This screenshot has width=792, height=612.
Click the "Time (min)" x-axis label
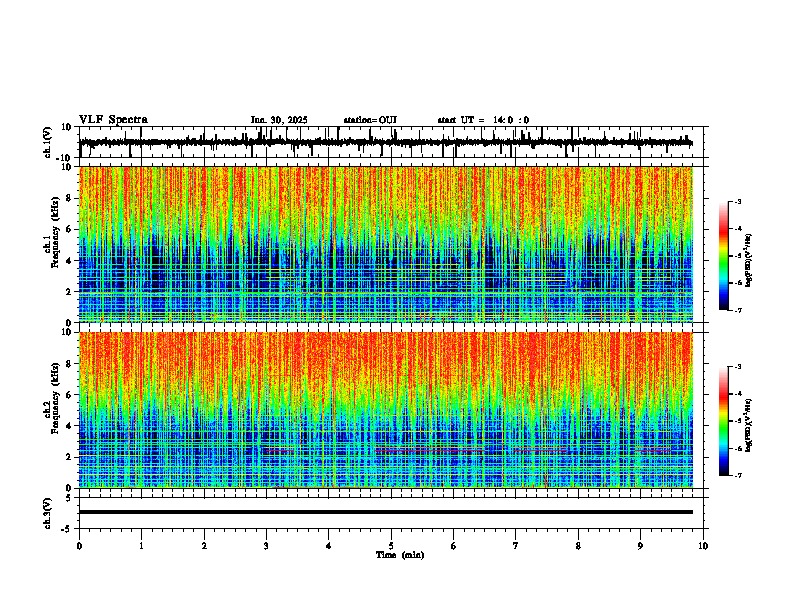400,555
